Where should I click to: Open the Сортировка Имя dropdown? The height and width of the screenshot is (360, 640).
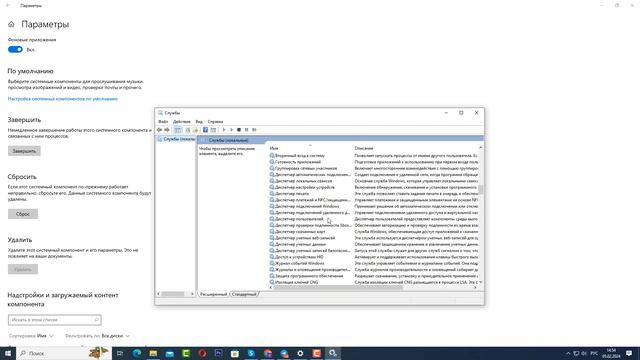tap(31, 336)
